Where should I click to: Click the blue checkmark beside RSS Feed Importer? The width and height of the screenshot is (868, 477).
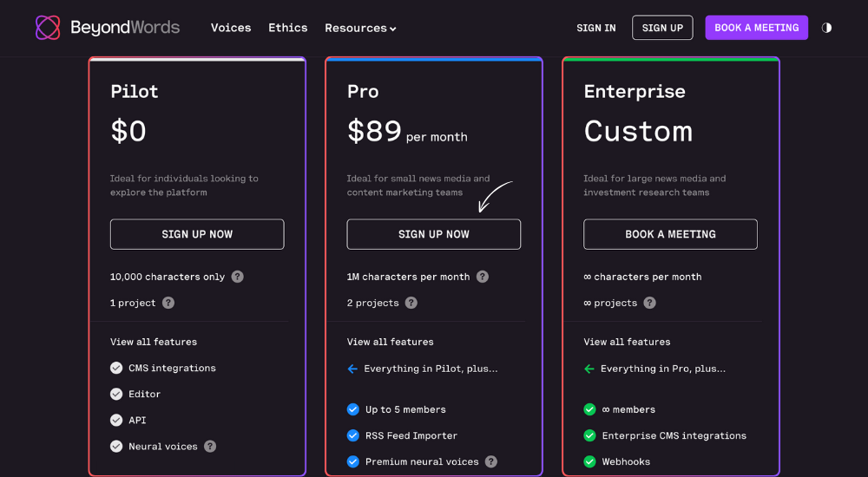coord(352,435)
